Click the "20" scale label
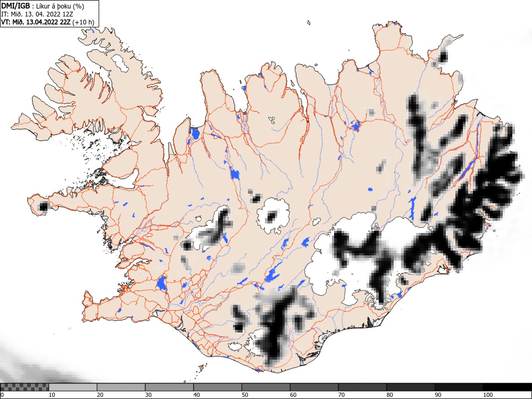 point(100,395)
